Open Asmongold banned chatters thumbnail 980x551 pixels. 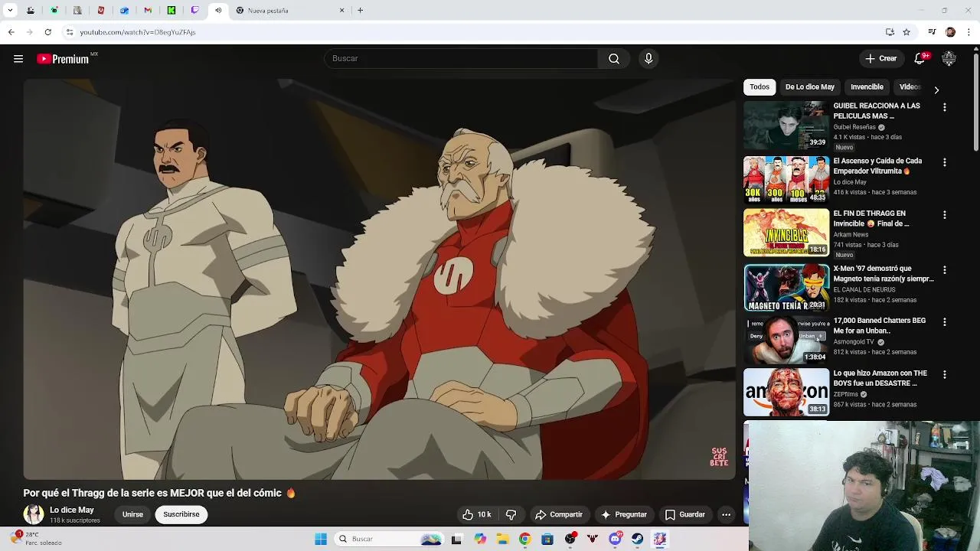tap(786, 340)
